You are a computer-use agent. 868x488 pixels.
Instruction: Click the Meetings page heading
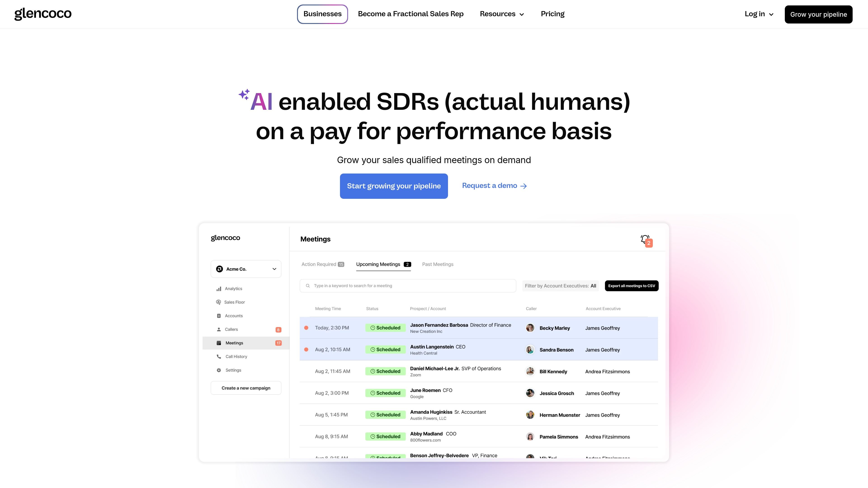coord(315,239)
